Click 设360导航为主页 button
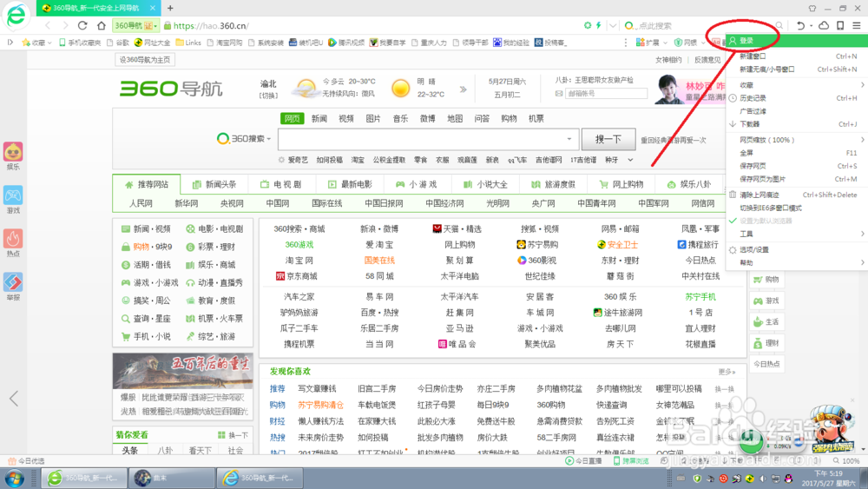 (145, 59)
